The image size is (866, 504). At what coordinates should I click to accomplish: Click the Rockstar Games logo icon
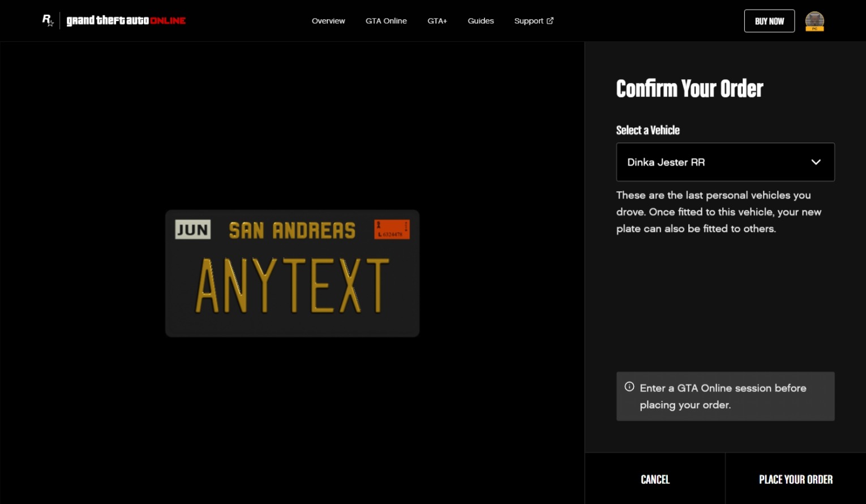click(48, 20)
